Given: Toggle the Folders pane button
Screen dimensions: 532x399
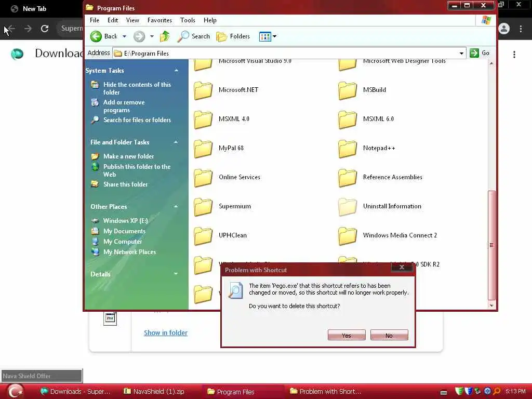Looking at the screenshot, I should point(233,36).
